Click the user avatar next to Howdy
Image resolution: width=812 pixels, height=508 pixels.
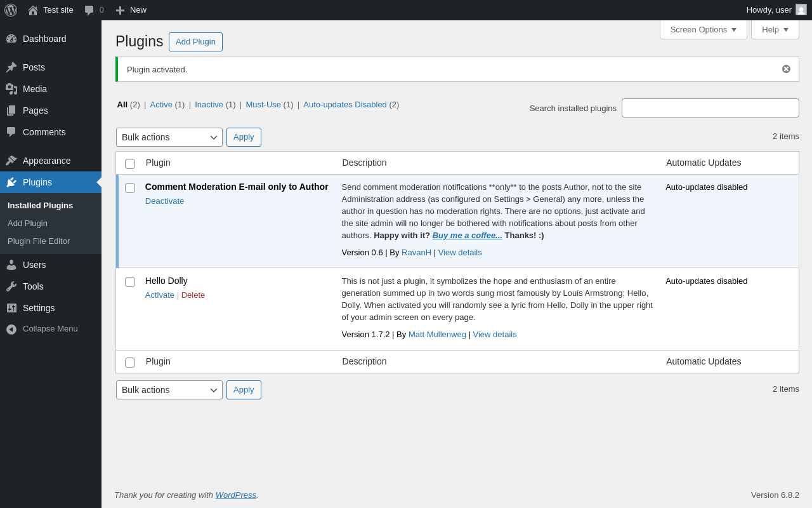[x=801, y=10]
